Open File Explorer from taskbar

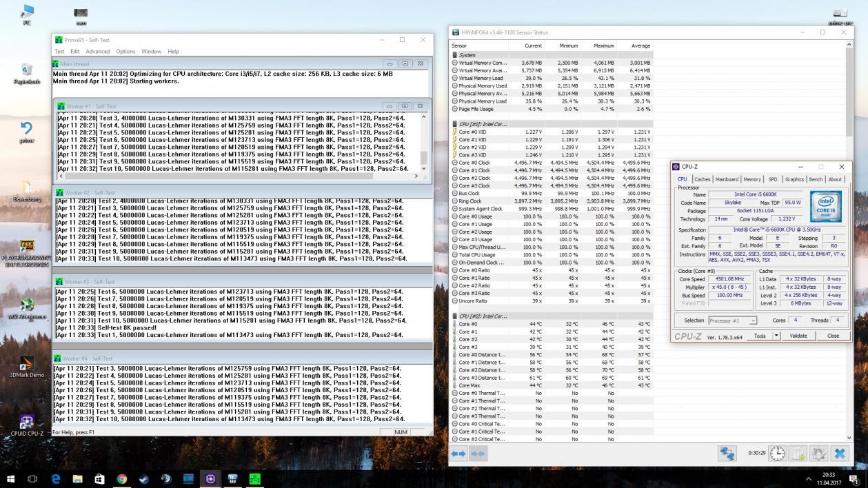pyautogui.click(x=77, y=478)
